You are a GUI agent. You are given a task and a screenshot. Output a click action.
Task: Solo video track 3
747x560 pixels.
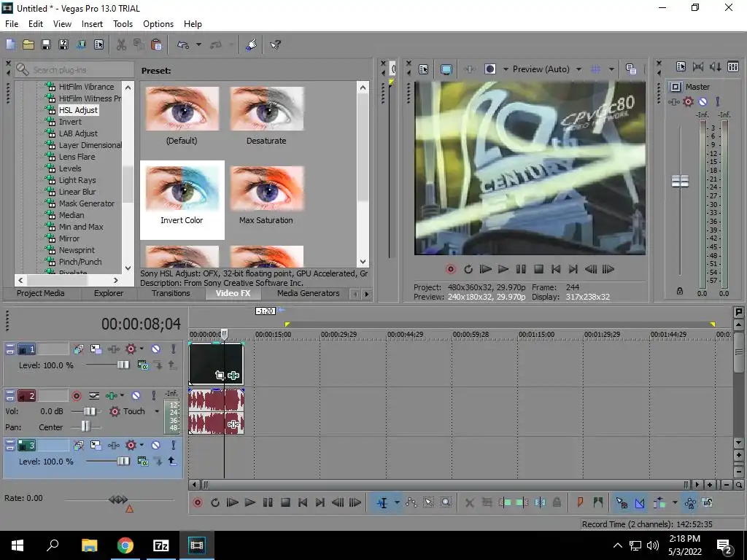pos(174,446)
